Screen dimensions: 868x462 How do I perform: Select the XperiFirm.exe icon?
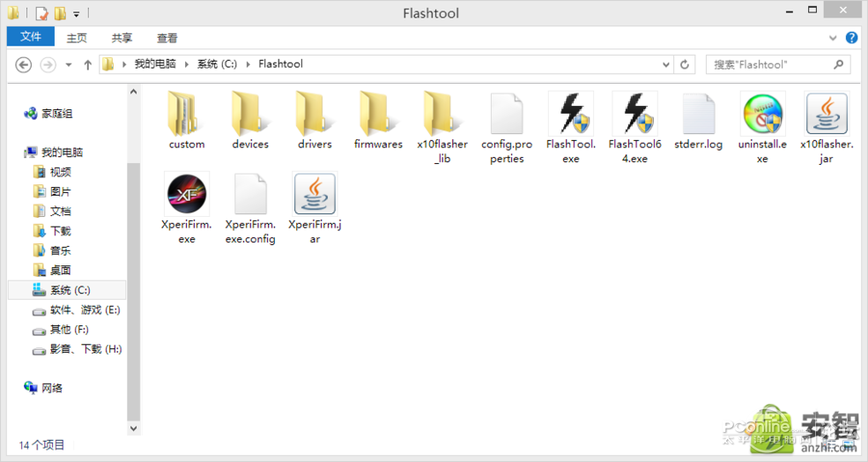point(187,194)
